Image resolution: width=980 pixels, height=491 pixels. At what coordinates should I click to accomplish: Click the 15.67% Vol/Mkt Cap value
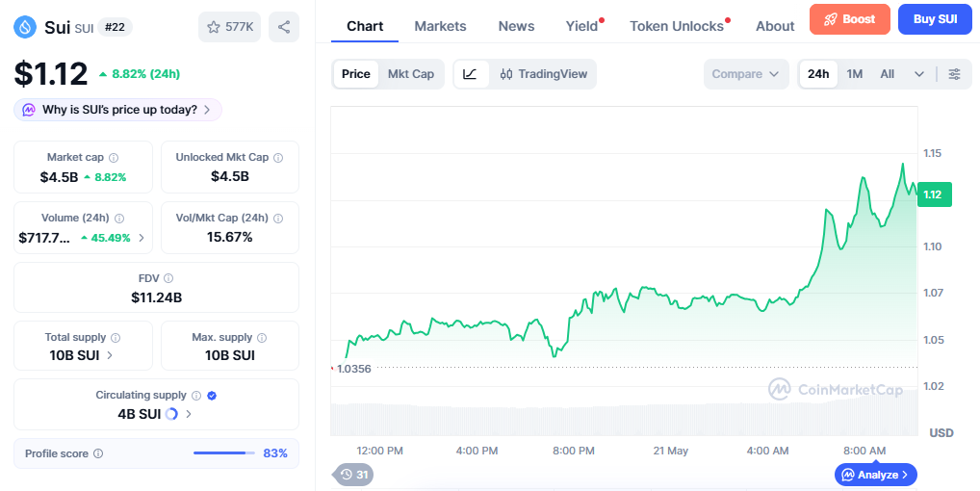coord(229,237)
